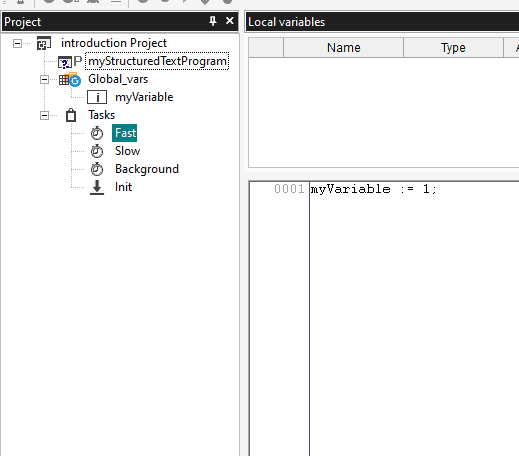Collapse the Global_vars node
Screen dimensions: 519x456
pos(44,79)
